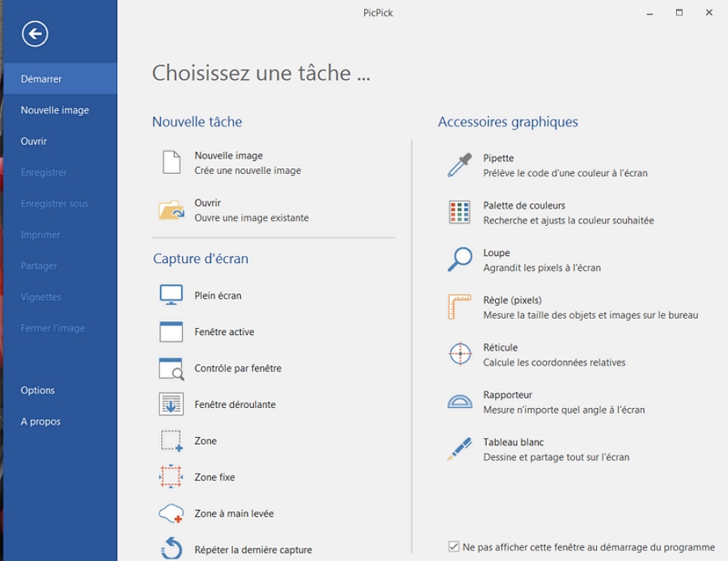
Task: Click 'Répéter la dernière capture' label
Action: point(253,550)
